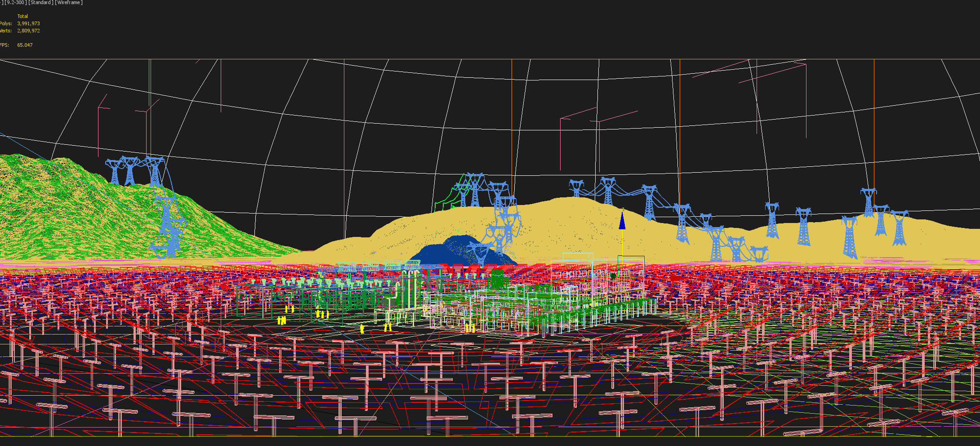The height and width of the screenshot is (446, 980).
Task: Click the FPS value 65.047
Action: coord(25,45)
